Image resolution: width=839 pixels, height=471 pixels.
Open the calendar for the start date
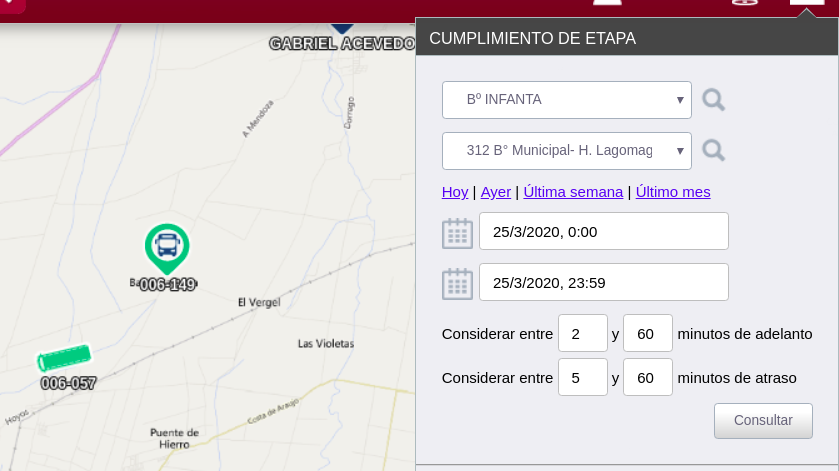pos(457,233)
